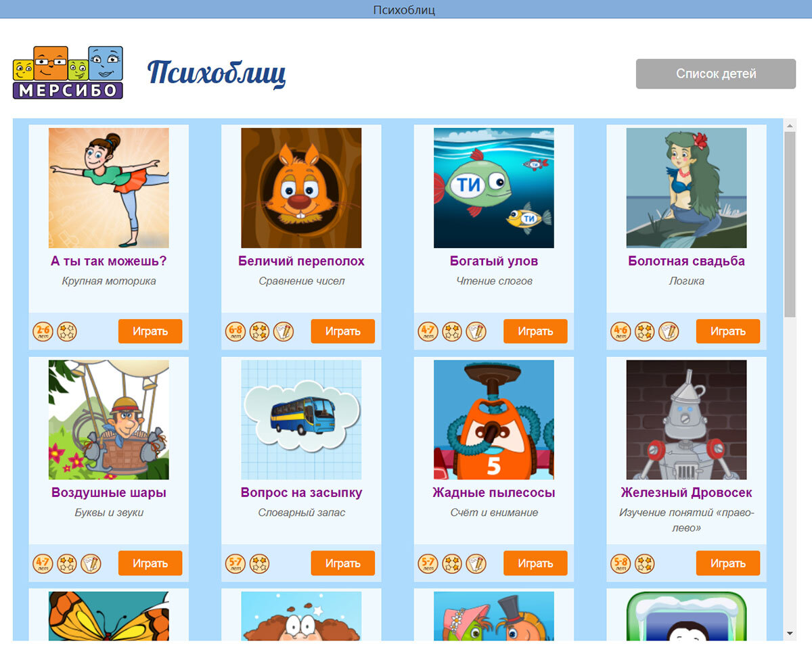
Task: Launch Железный Дровосек via Играть
Action: coord(728,563)
